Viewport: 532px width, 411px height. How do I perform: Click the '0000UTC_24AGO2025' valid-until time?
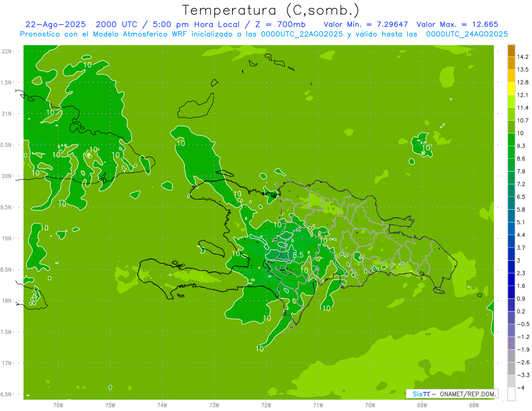pos(467,34)
